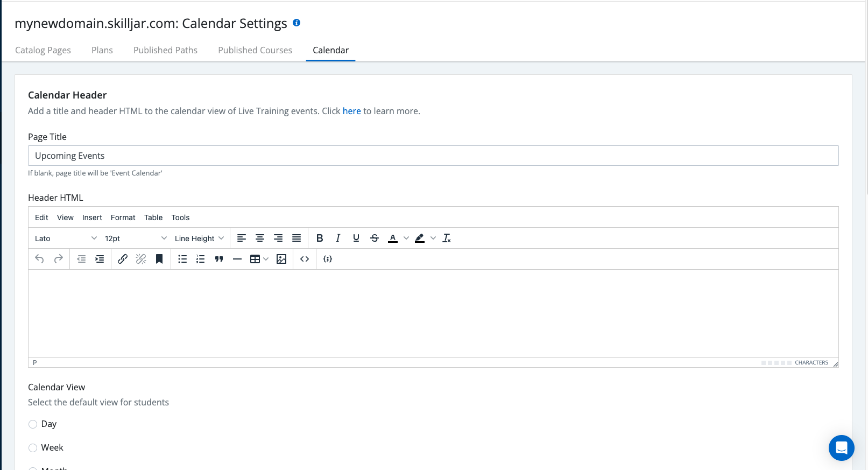Open the Format menu in the editor

click(x=123, y=218)
